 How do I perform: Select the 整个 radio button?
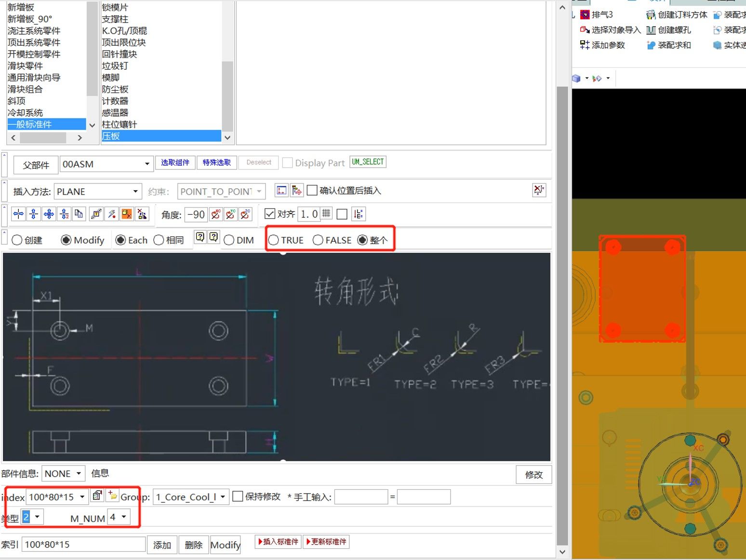[362, 240]
